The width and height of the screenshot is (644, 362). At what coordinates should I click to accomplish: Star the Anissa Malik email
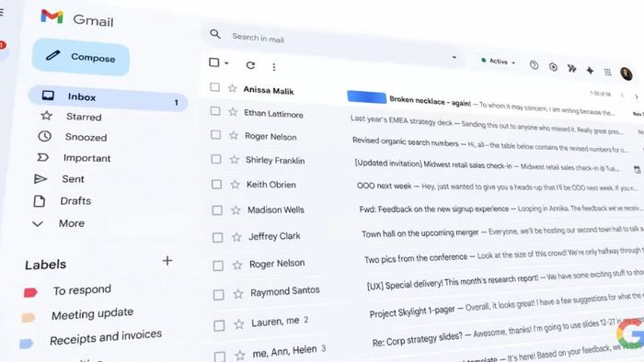pos(232,88)
